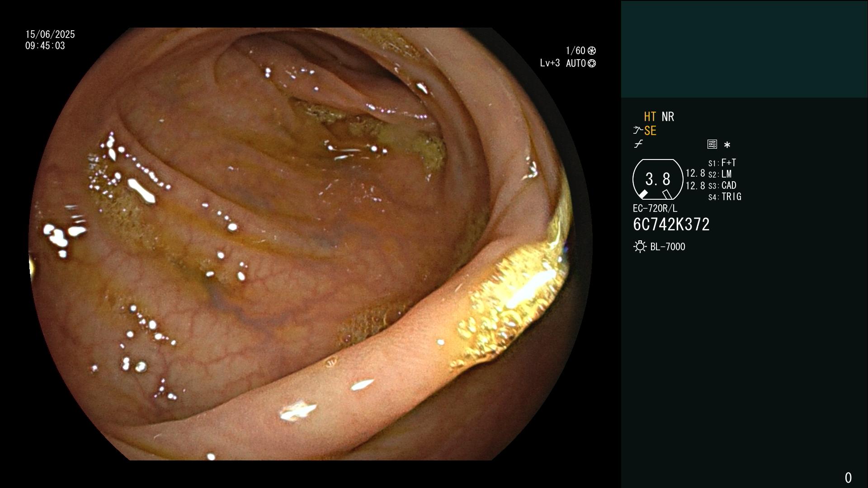Viewport: 868px width, 488px height.
Task: Click the S4: TRIG switch assignment
Action: [725, 197]
